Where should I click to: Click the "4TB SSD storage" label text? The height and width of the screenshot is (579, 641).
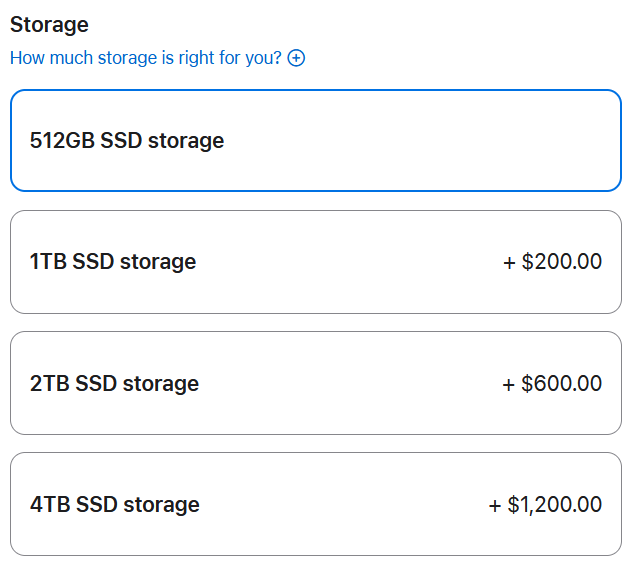115,504
